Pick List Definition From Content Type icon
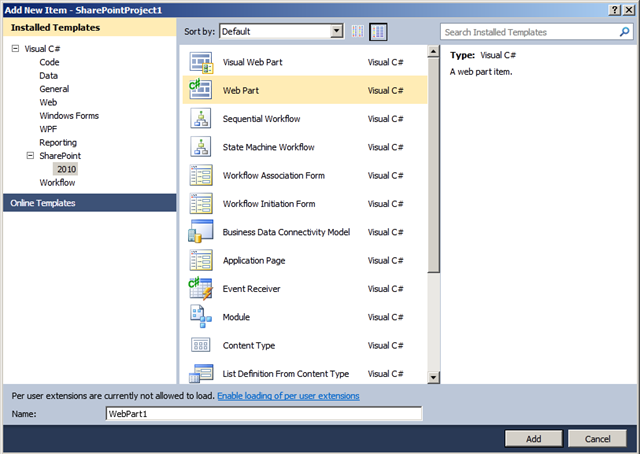This screenshot has height=454, width=640. [201, 373]
